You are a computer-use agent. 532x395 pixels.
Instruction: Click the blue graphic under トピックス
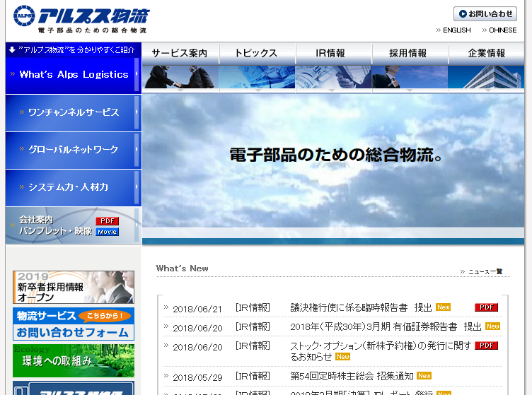257,77
